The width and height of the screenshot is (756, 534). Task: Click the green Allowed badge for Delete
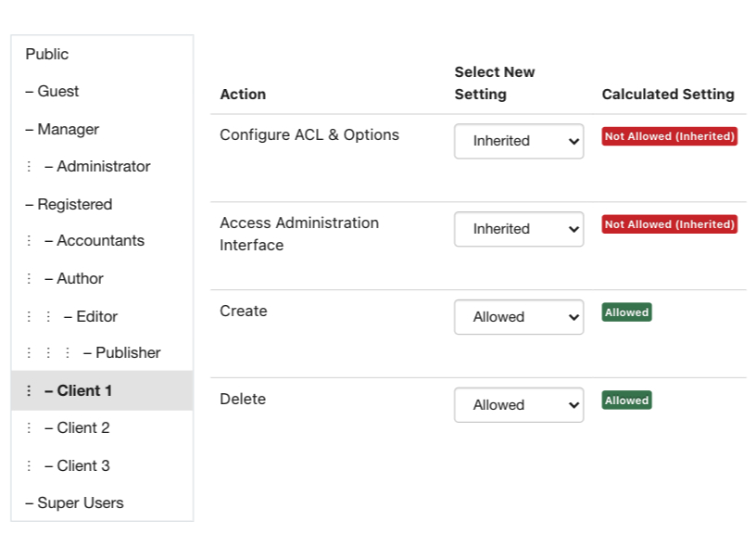[626, 400]
